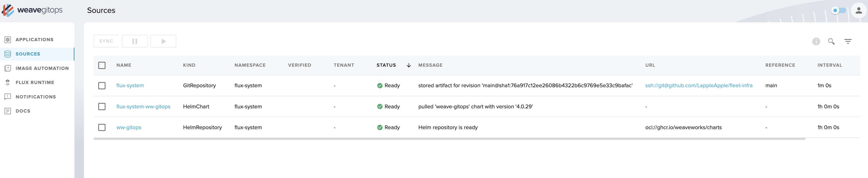Click the 'main' reference cell

(771, 86)
